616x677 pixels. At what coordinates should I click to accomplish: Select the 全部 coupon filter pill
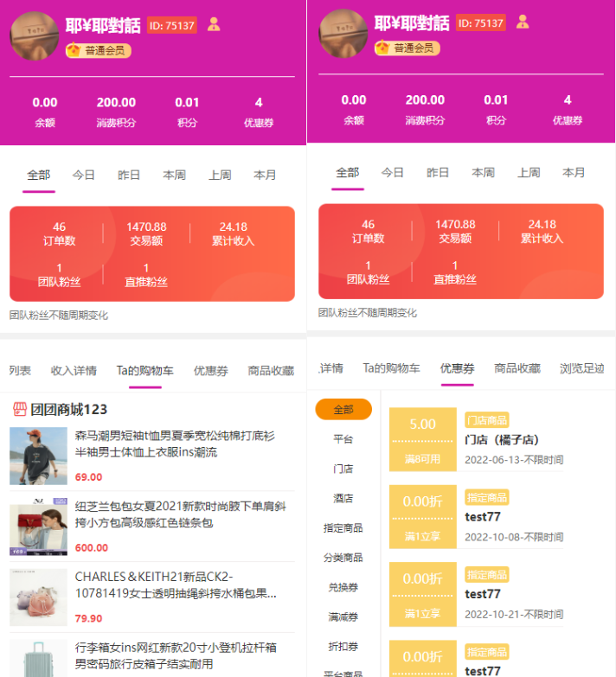coord(343,409)
